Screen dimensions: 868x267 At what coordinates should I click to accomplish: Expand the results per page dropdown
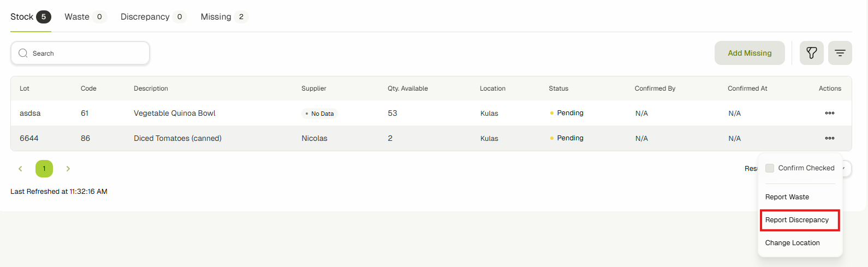846,168
